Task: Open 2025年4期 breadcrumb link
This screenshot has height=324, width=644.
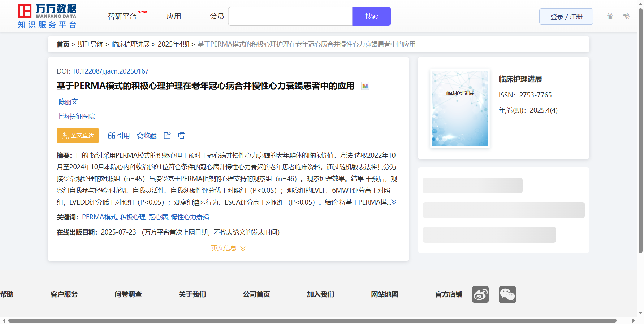Action: pyautogui.click(x=173, y=44)
